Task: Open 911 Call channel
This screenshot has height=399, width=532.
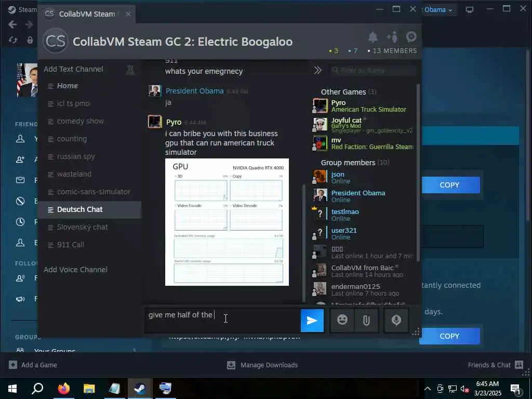Action: 89,245
